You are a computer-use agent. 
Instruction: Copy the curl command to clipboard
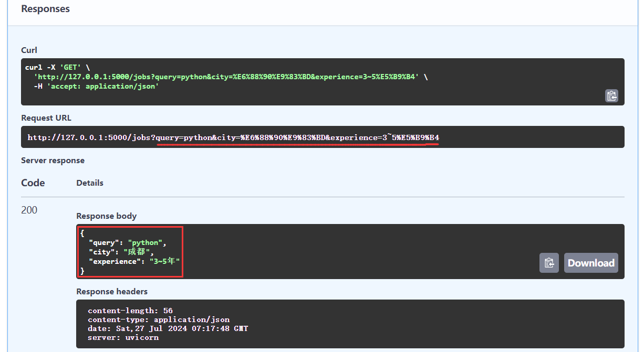point(611,96)
